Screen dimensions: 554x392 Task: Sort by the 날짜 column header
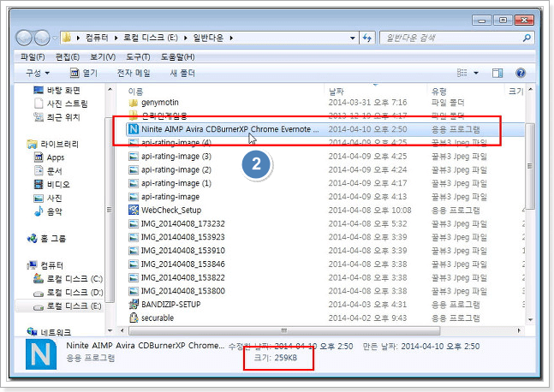(x=336, y=92)
